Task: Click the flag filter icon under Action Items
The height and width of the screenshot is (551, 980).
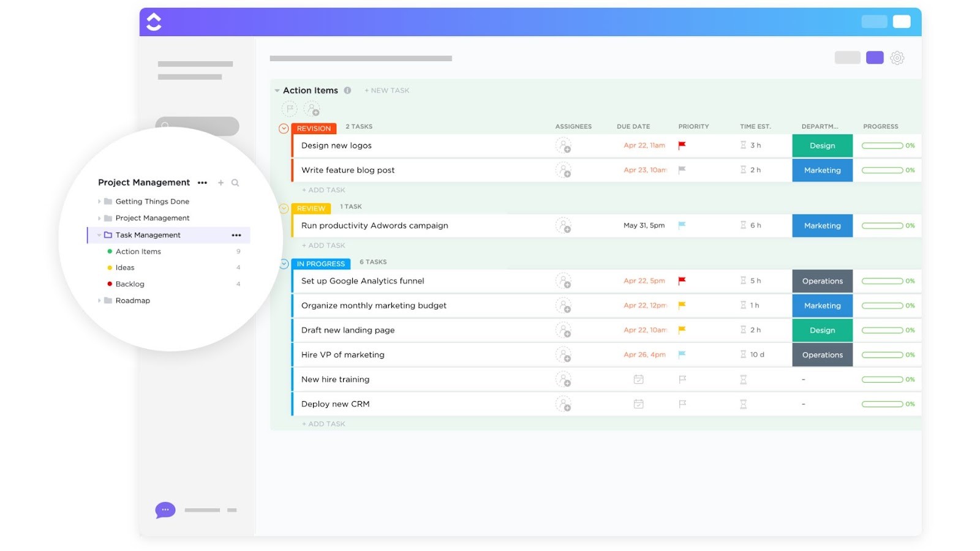Action: click(288, 108)
